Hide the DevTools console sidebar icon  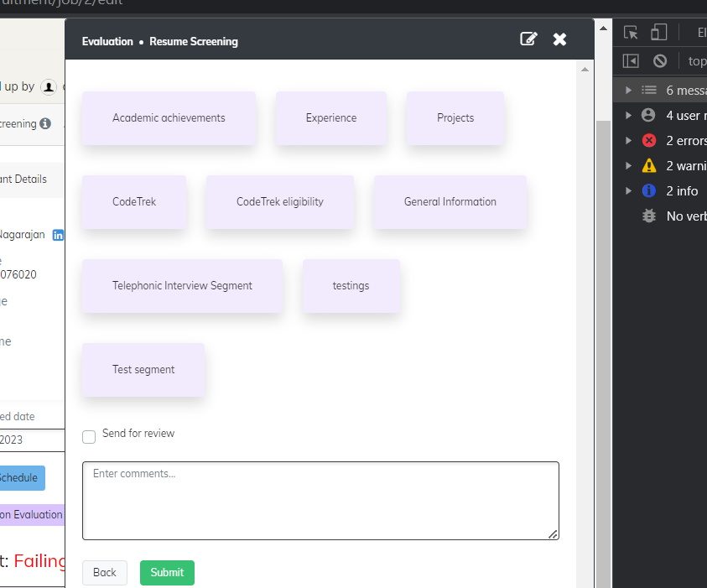(x=631, y=61)
